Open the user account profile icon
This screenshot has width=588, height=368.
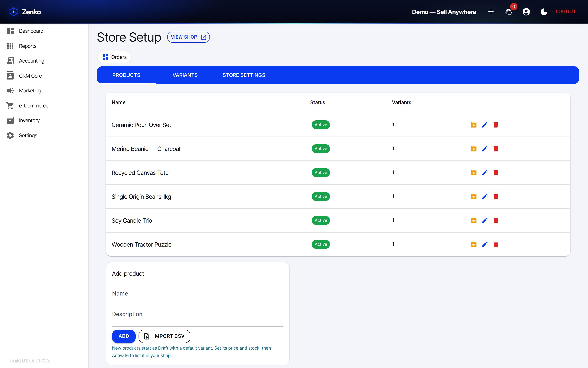[x=526, y=12]
